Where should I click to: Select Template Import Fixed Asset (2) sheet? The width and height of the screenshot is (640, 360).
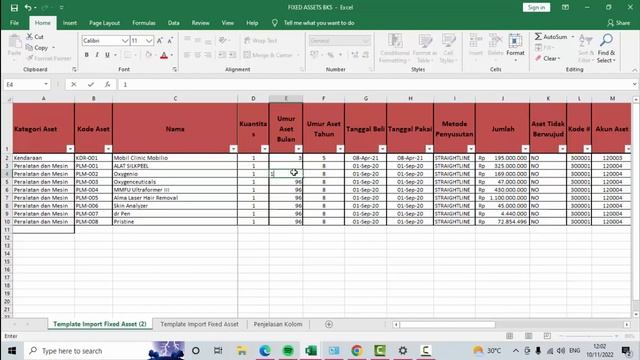[100, 324]
